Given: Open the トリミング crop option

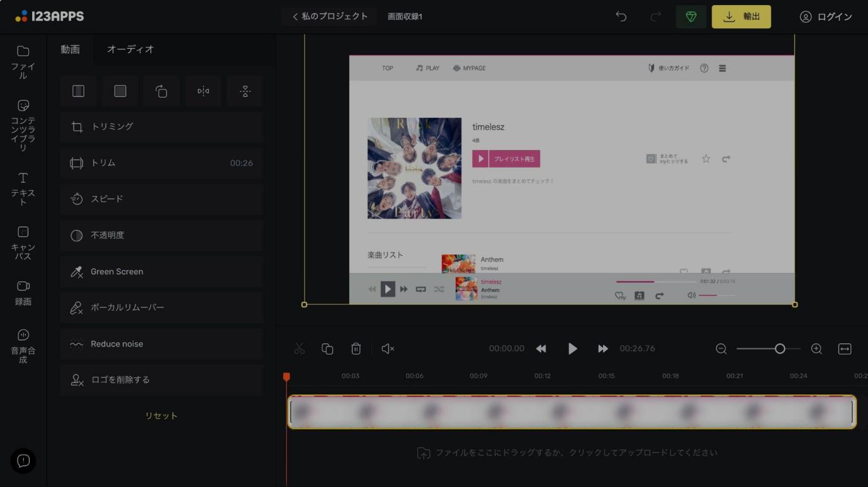Looking at the screenshot, I should point(162,127).
